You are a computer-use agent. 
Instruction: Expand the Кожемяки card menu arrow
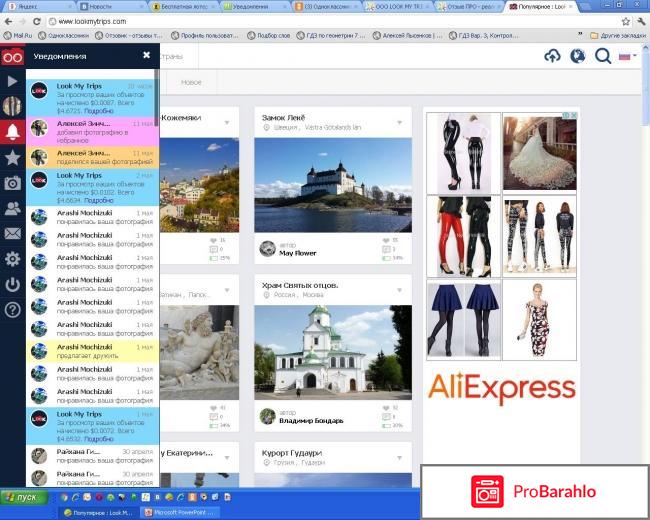pos(227,122)
